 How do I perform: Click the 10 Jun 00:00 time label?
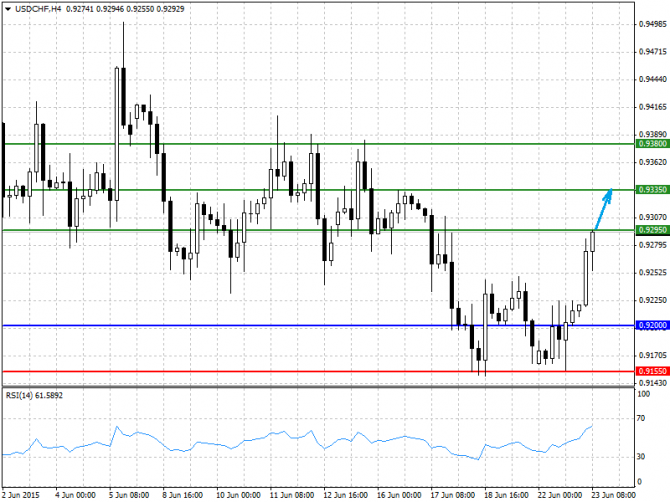coord(238,495)
